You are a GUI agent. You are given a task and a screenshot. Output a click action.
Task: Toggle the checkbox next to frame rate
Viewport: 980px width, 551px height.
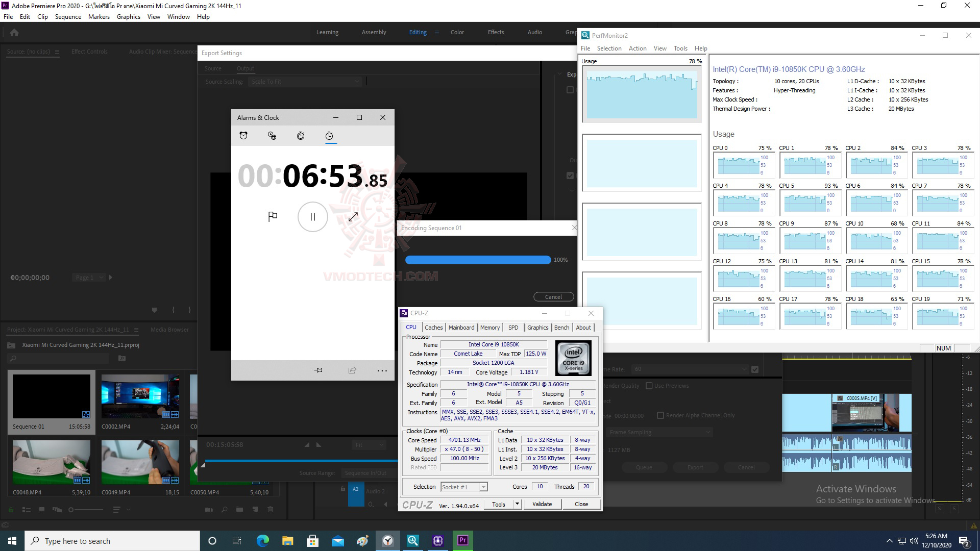(755, 369)
